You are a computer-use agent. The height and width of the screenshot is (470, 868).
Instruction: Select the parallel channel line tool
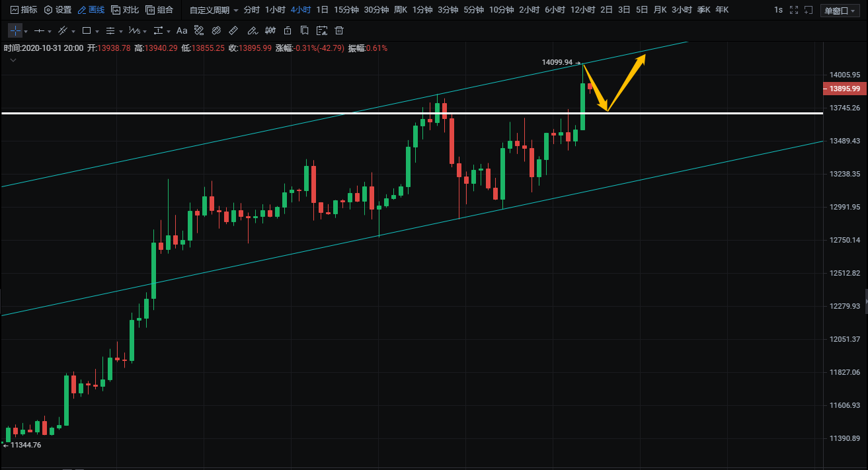[63, 31]
